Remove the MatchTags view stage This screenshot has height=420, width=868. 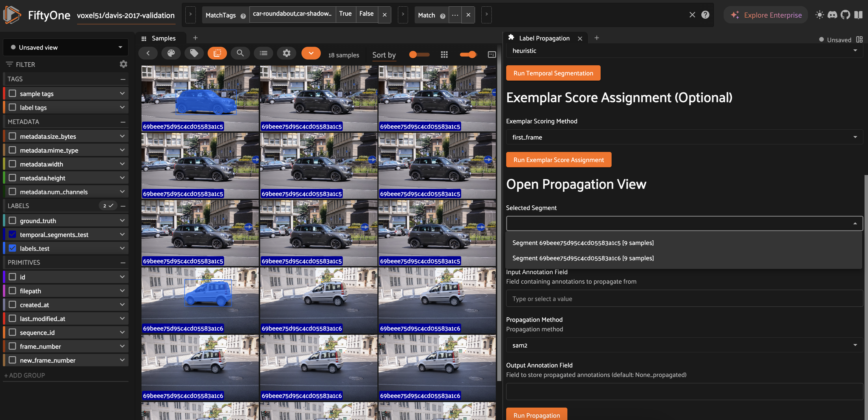pos(384,15)
